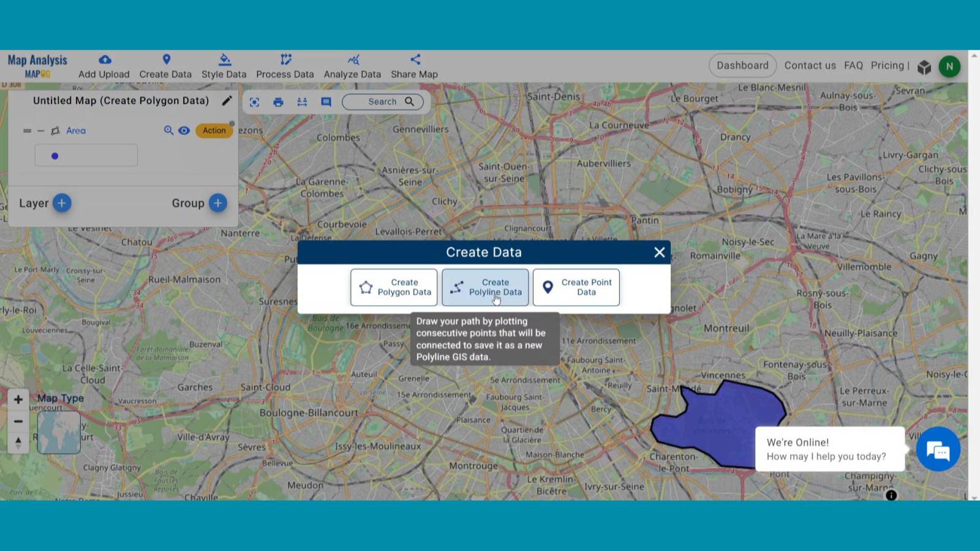Open the Action dropdown for Area layer

tap(214, 130)
